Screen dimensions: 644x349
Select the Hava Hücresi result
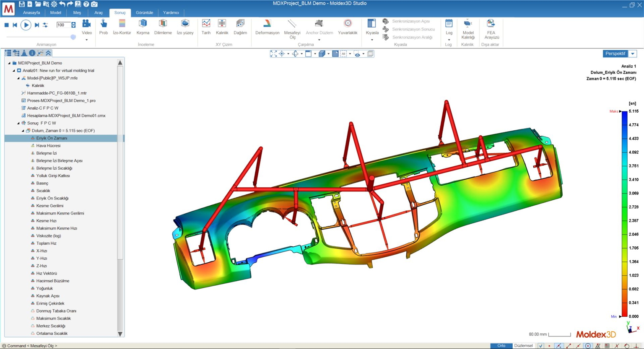[48, 146]
